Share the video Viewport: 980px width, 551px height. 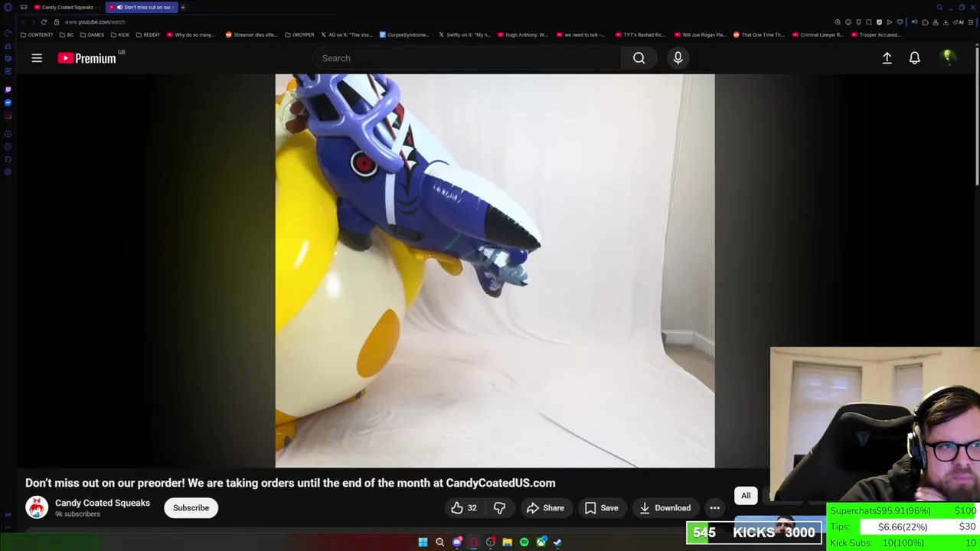click(x=545, y=507)
